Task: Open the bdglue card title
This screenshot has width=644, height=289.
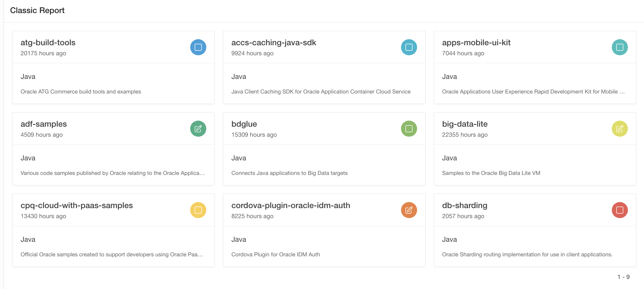Action: tap(244, 124)
